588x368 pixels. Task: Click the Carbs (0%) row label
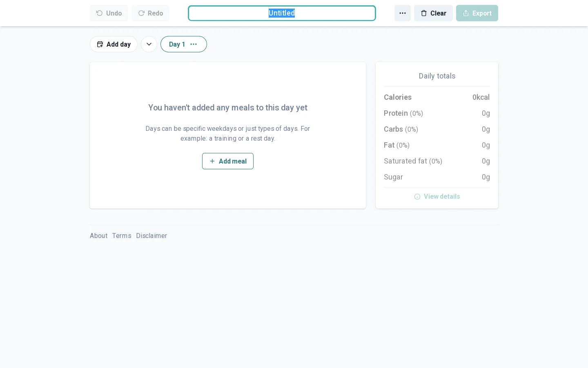click(x=401, y=129)
